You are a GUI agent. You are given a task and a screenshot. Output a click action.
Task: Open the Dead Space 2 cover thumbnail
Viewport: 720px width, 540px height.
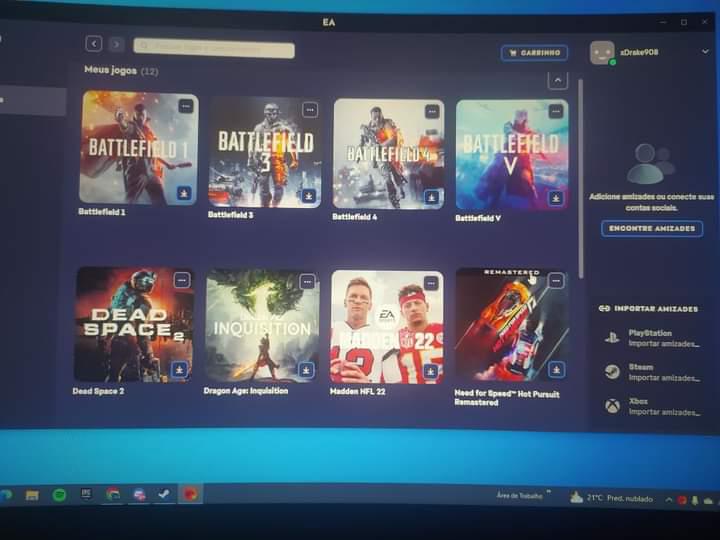134,324
